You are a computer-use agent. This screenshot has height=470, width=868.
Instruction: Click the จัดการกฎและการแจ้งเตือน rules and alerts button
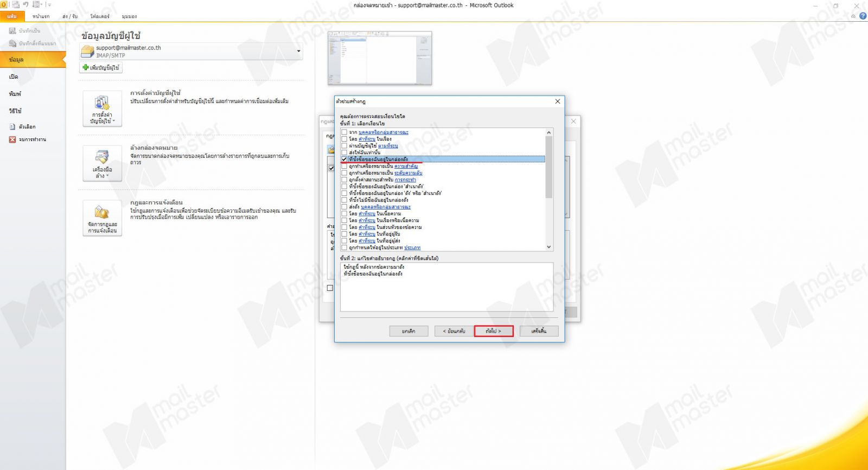point(102,218)
